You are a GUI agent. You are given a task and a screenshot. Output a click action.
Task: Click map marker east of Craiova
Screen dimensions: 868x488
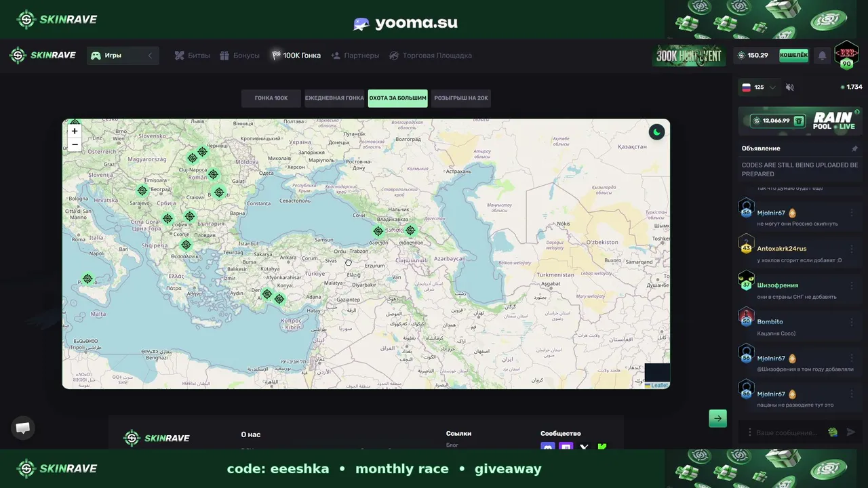point(218,192)
